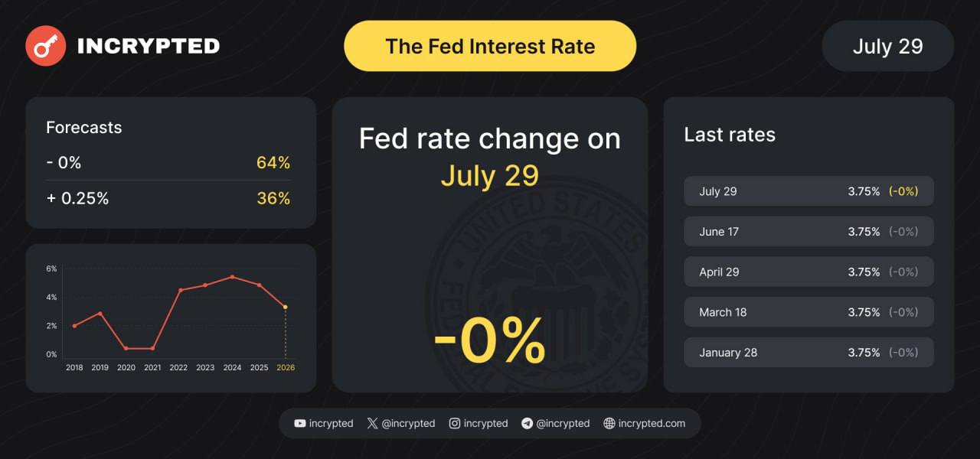Click the Telegram icon in footer

point(527,423)
